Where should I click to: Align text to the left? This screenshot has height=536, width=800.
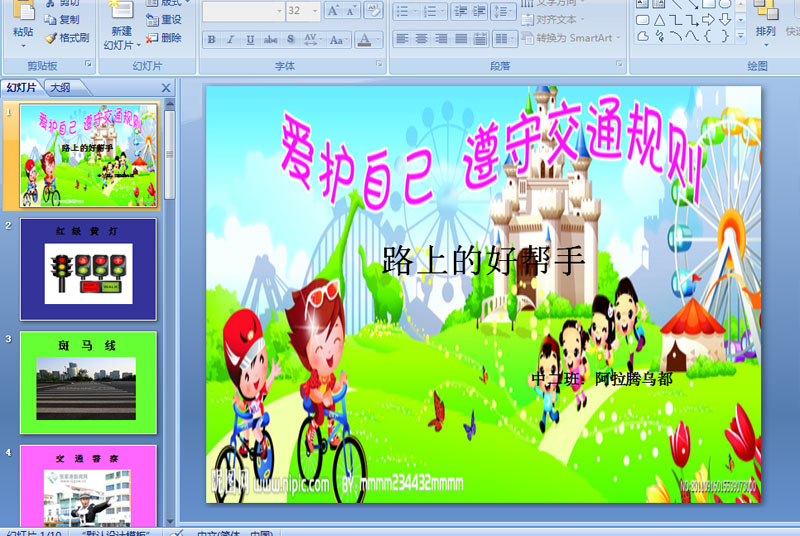coord(402,39)
